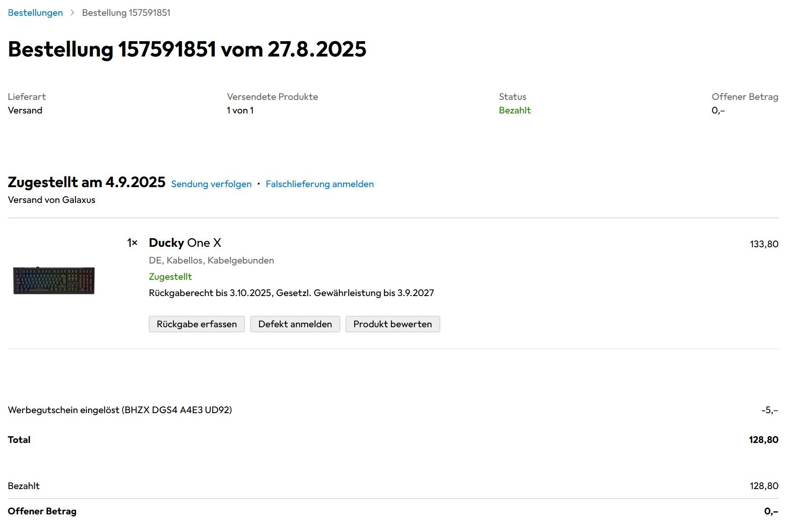Click the Rückgaberecht and Gewährleistung info line
Image resolution: width=793 pixels, height=532 pixels.
pyautogui.click(x=291, y=293)
